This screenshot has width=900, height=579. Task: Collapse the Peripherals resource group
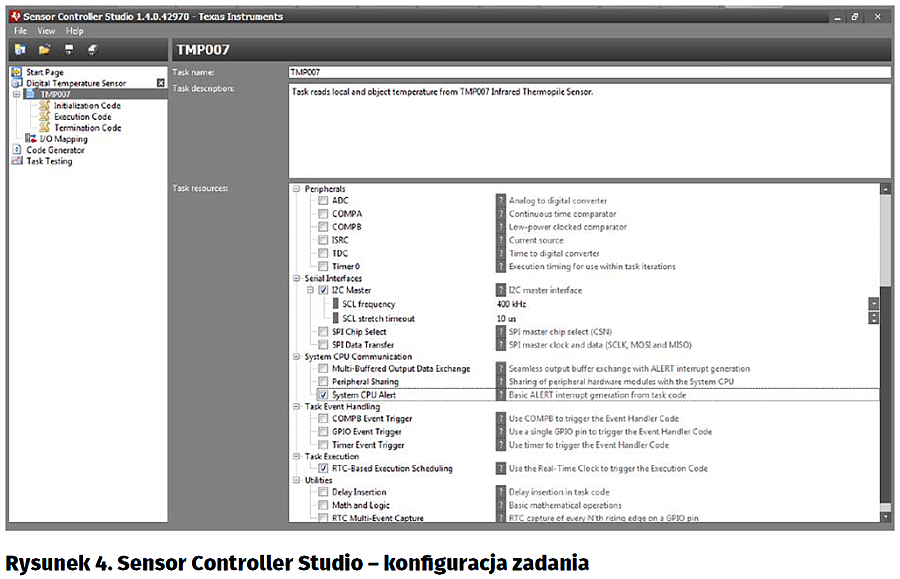[x=296, y=189]
